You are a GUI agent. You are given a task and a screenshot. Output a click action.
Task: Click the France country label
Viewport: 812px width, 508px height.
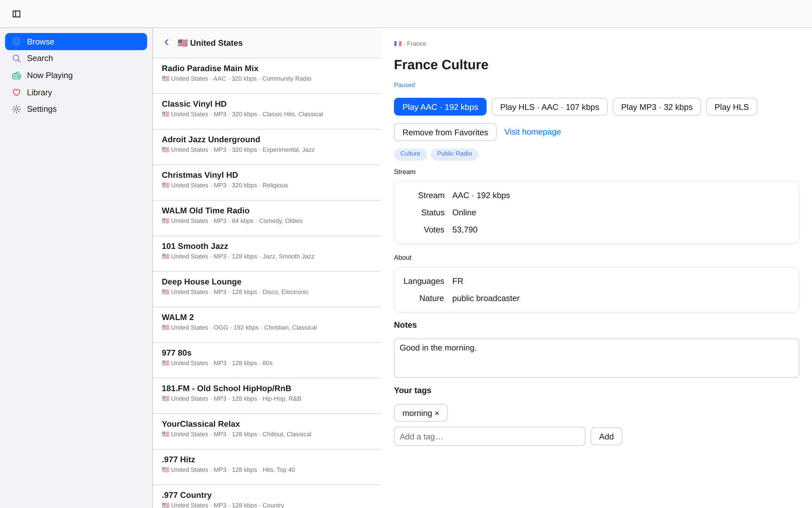click(416, 44)
